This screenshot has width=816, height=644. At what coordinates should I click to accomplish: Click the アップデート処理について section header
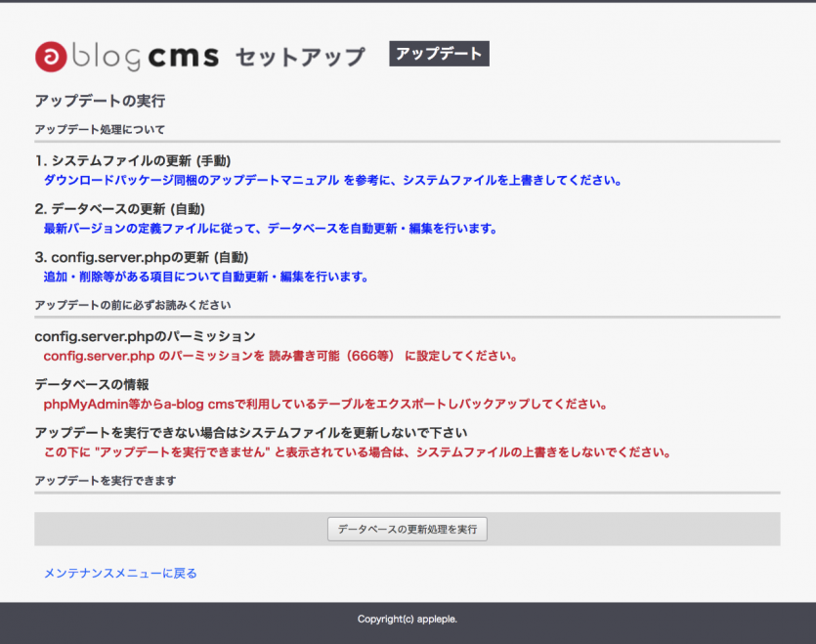100,129
